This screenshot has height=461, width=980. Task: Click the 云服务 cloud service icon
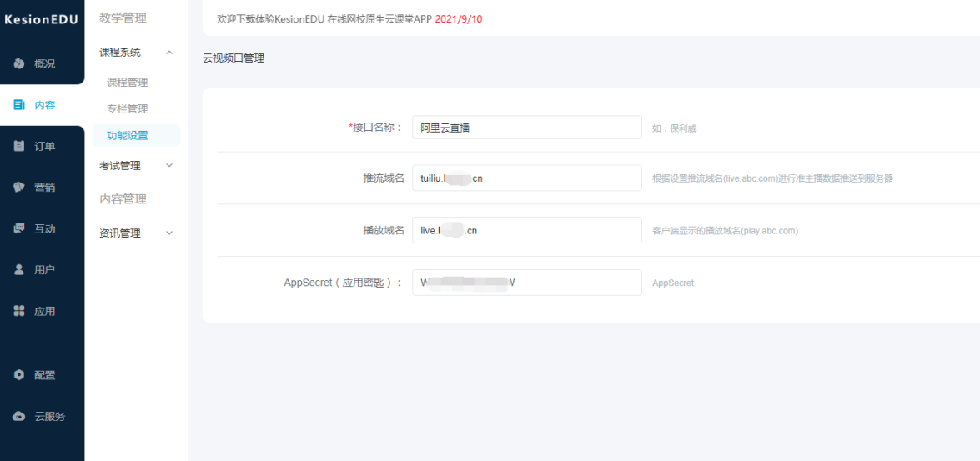coord(19,417)
